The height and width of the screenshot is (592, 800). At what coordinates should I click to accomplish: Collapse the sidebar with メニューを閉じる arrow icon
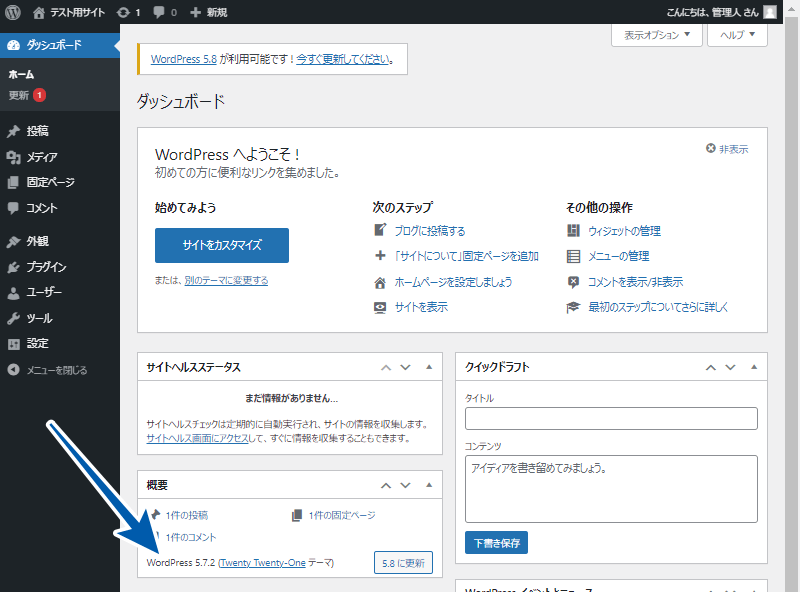14,370
